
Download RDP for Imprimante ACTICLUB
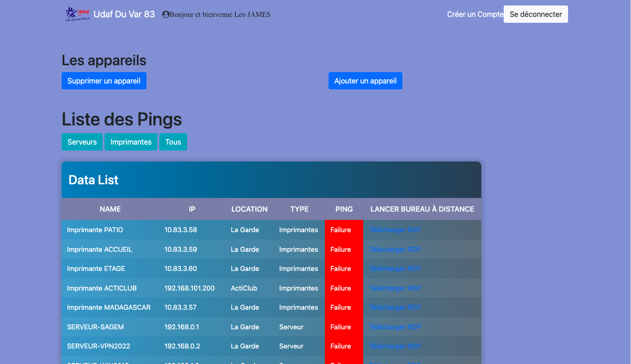[x=395, y=288]
